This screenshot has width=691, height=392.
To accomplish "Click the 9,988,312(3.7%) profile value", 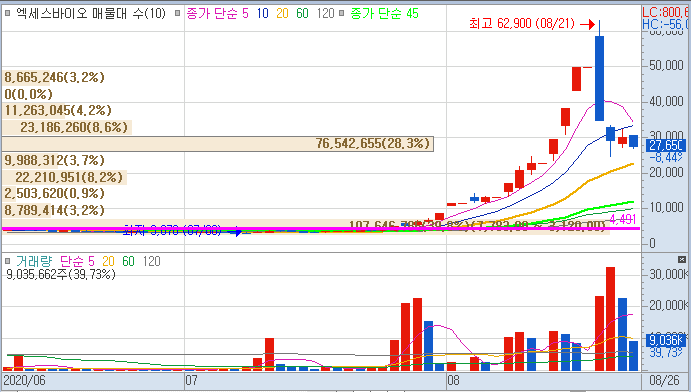I will tap(55, 160).
